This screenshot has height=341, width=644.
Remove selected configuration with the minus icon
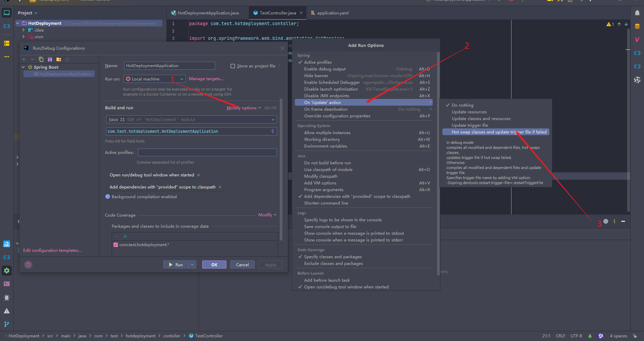coord(33,59)
